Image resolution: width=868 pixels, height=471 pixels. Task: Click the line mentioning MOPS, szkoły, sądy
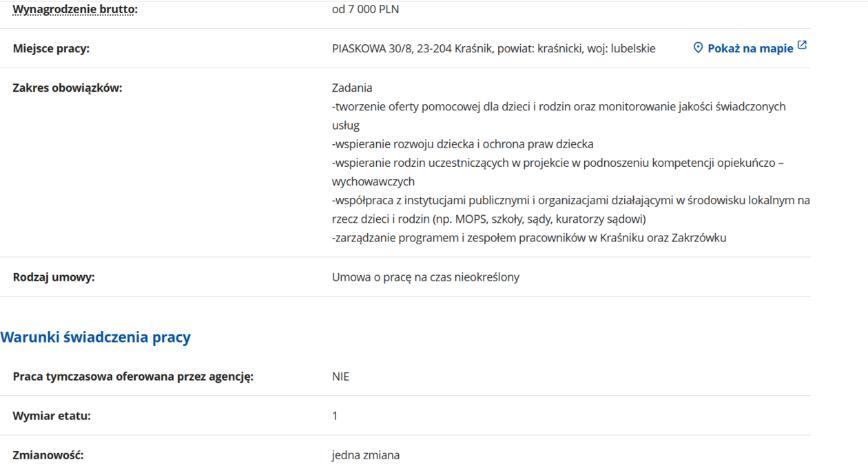pos(488,219)
